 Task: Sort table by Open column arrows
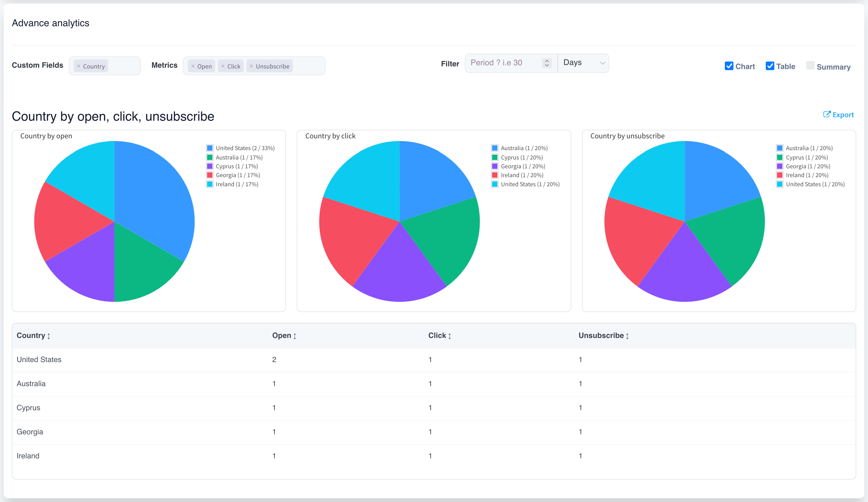[x=295, y=336]
